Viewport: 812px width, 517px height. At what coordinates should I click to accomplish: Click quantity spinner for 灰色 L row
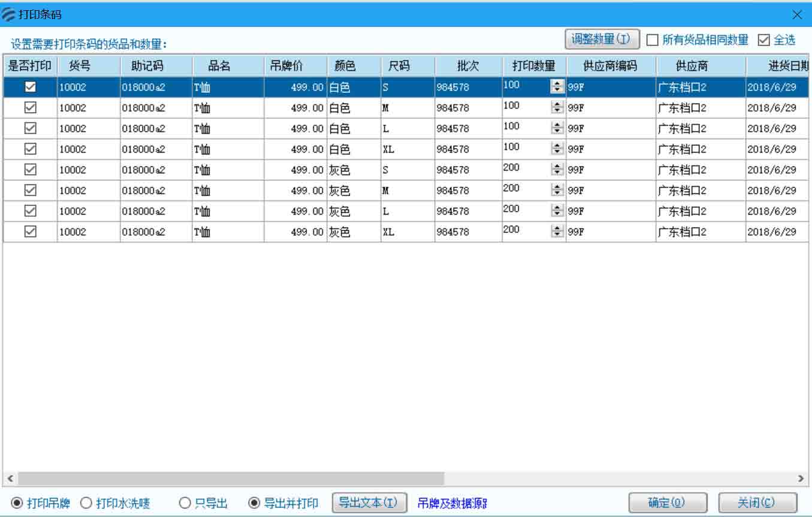pyautogui.click(x=557, y=211)
